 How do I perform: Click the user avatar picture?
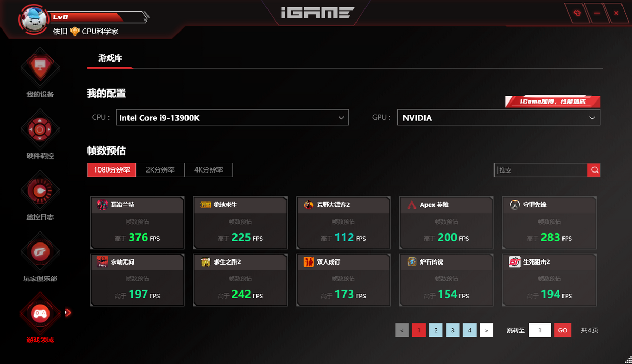(33, 19)
